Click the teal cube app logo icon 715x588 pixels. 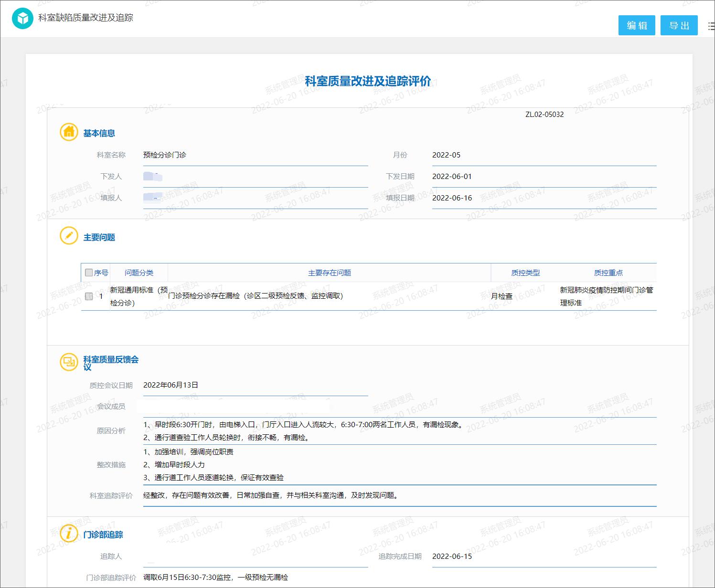pos(22,19)
